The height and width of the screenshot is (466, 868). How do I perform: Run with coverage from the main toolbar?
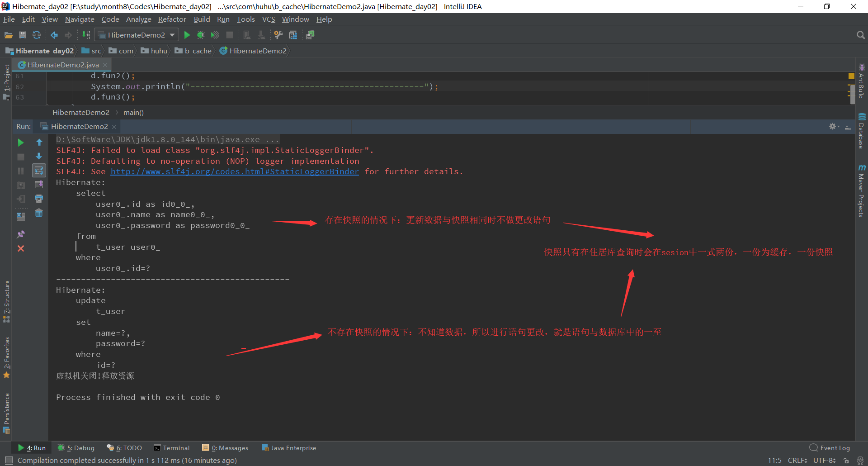(215, 35)
